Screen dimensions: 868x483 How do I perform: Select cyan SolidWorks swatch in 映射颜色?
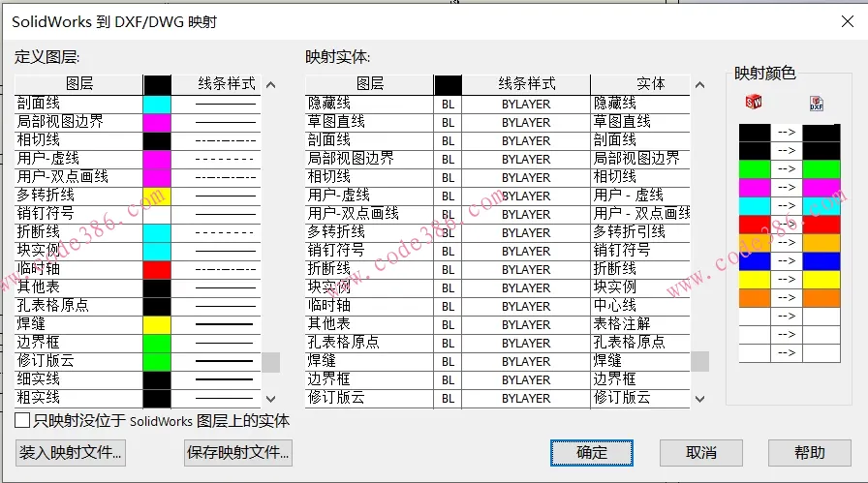tap(755, 206)
